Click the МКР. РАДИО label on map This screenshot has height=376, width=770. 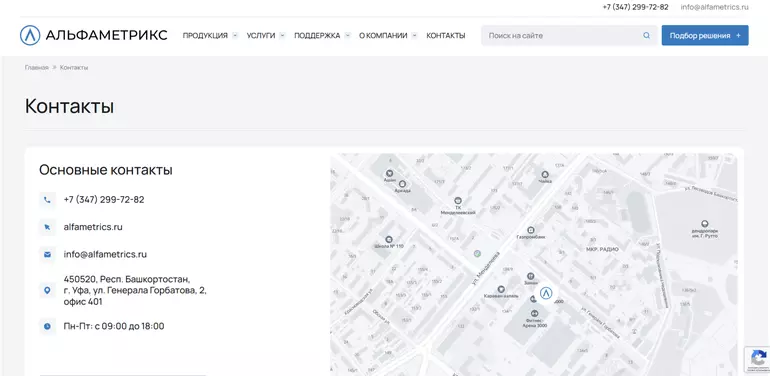tap(602, 249)
